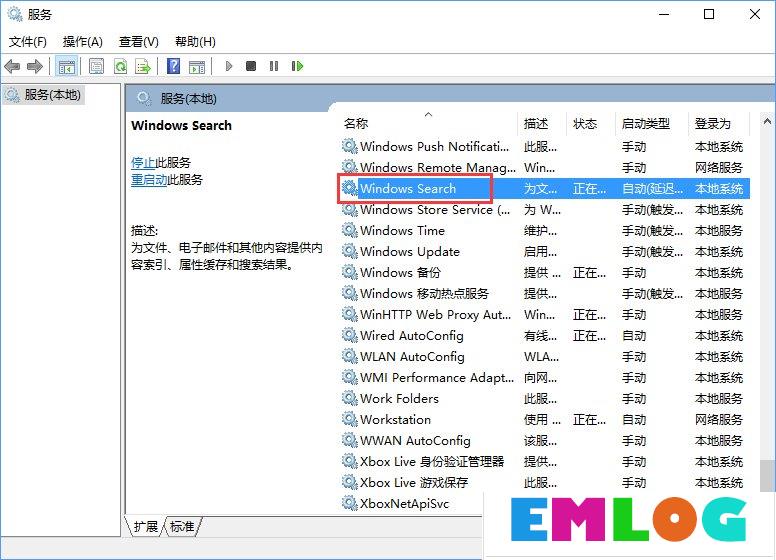
Task: Click the gear icon beside WLAN AutoConfig
Action: pyautogui.click(x=349, y=356)
